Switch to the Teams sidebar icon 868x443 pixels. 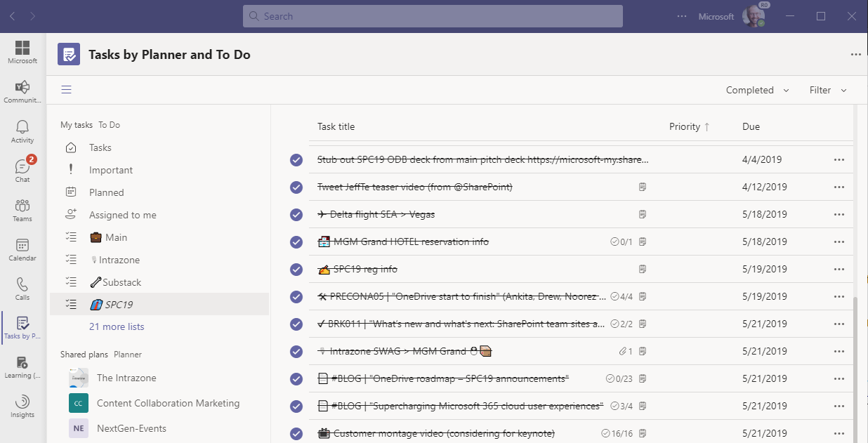pyautogui.click(x=22, y=208)
